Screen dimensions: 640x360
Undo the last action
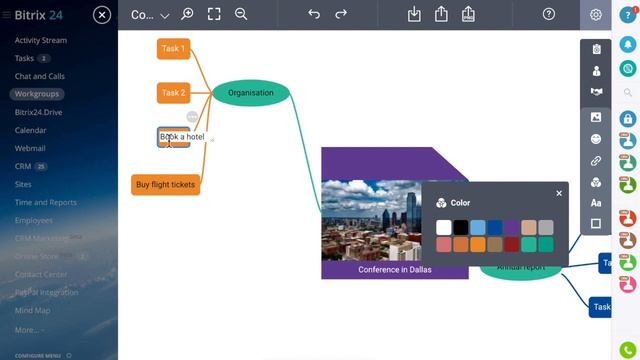tap(314, 14)
